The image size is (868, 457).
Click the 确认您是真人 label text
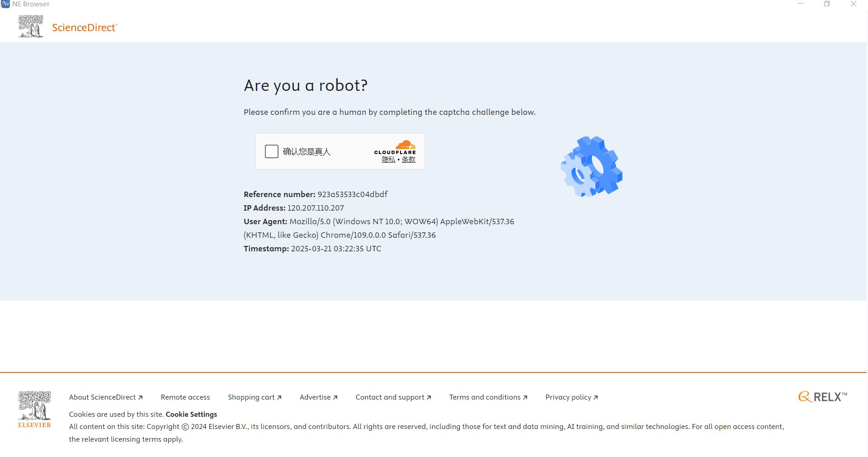307,152
